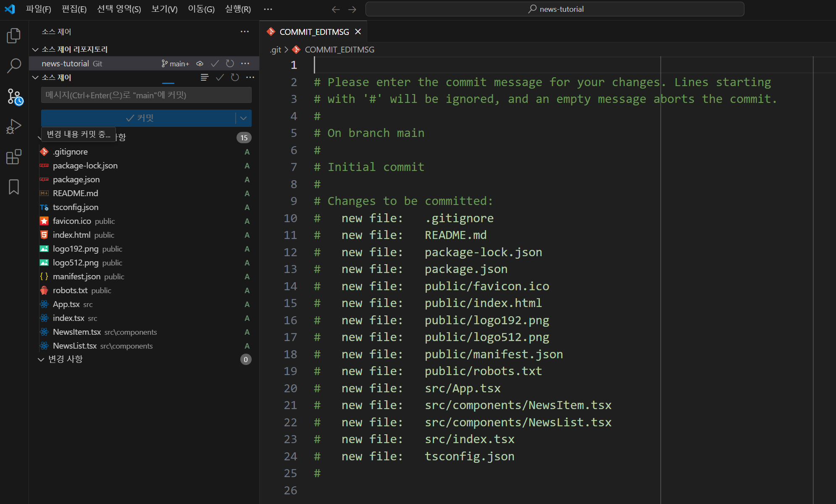
Task: Click publish to cloud icon beside main+
Action: tap(200, 63)
